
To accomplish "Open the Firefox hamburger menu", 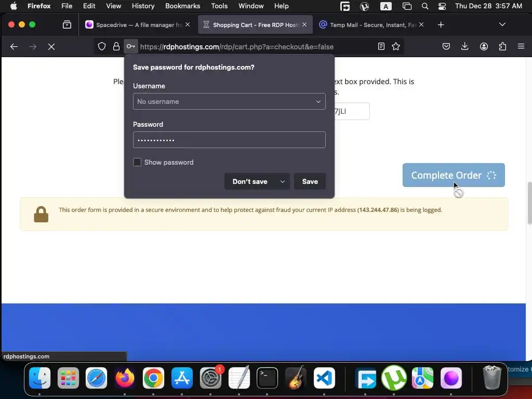I will click(x=521, y=46).
